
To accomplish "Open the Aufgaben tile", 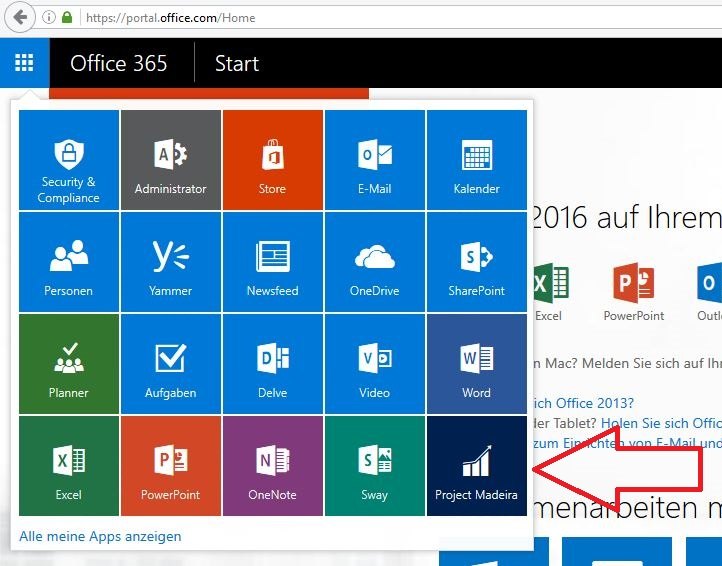I will (x=171, y=364).
